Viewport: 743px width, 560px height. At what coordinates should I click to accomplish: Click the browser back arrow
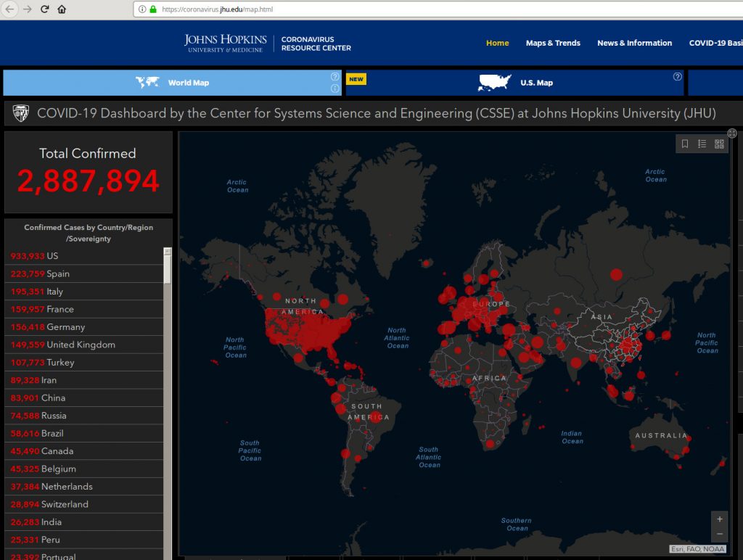click(9, 9)
